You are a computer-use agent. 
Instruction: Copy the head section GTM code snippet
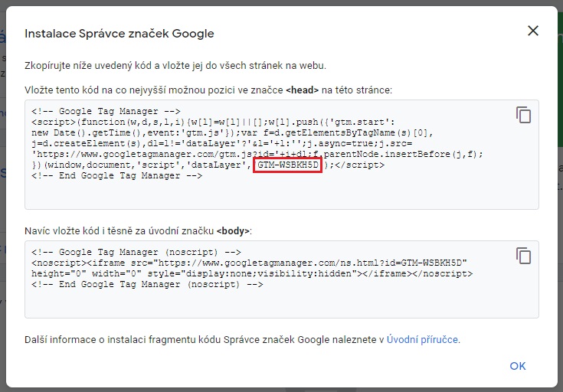[523, 115]
